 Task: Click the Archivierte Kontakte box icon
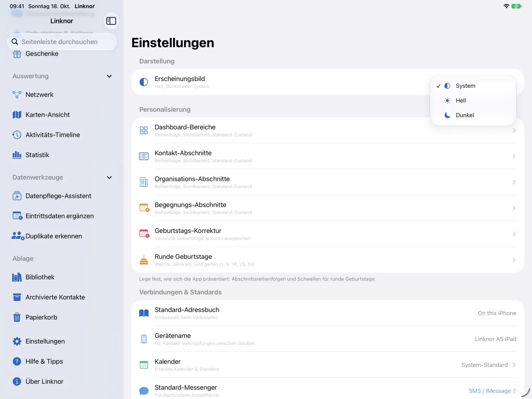click(x=17, y=297)
